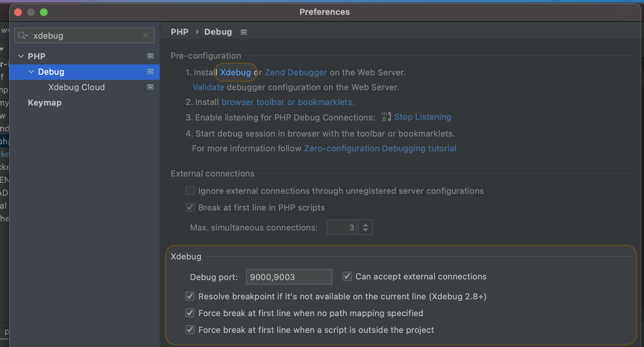644x347 pixels.
Task: Toggle Can accept external connections
Action: 347,277
